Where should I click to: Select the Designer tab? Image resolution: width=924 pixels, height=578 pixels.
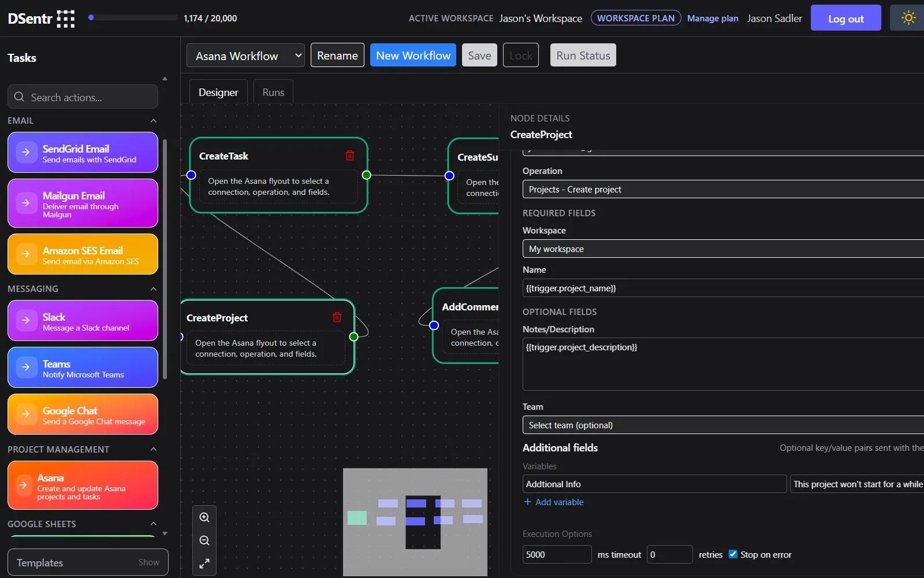(218, 92)
